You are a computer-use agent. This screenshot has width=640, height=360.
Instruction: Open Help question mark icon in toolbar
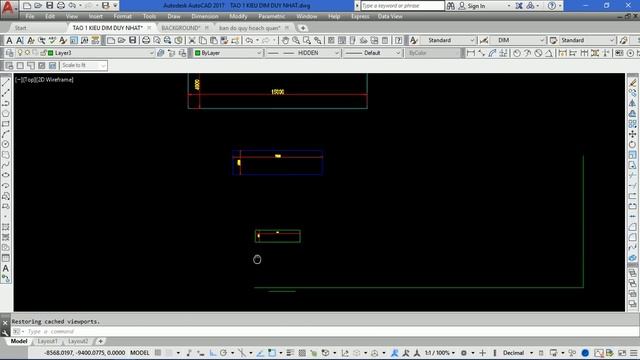398,40
